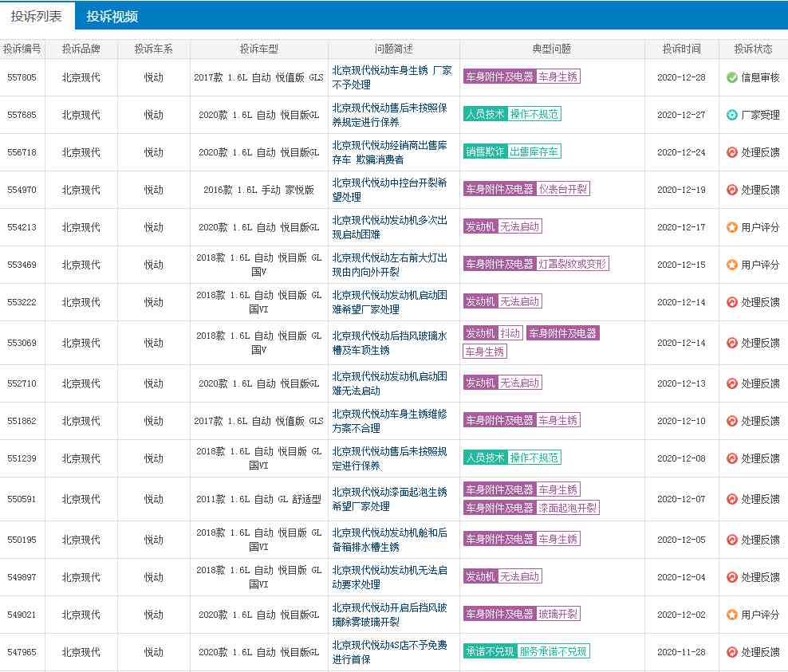
Task: Open complaint about 售后未按照保养规定进行保养
Action: pyautogui.click(x=389, y=115)
